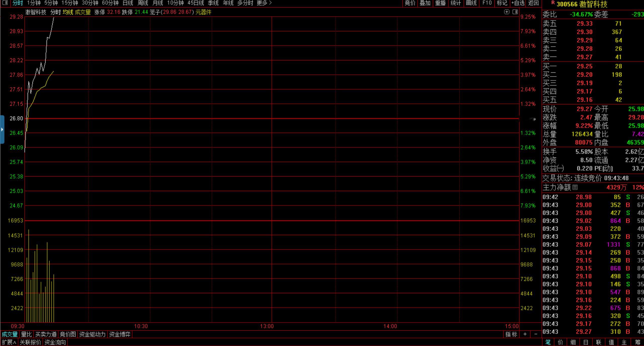Select the 5分钟 timeframe

tap(51, 3)
